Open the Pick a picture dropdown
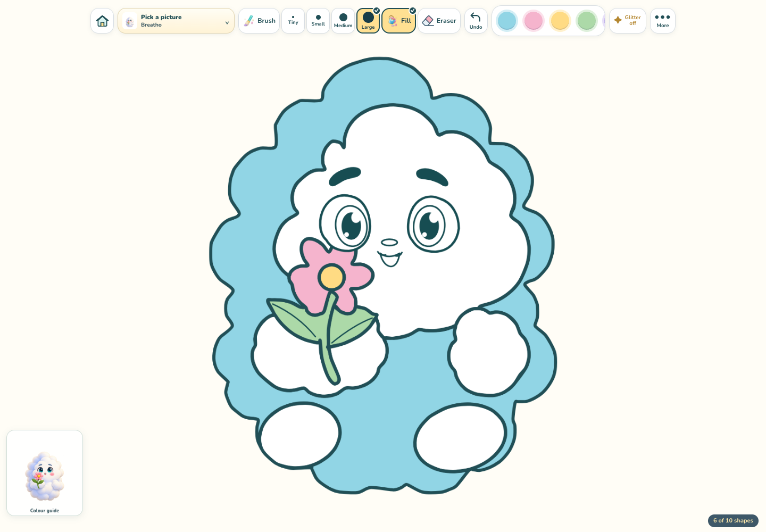Image resolution: width=766 pixels, height=532 pixels. click(176, 21)
